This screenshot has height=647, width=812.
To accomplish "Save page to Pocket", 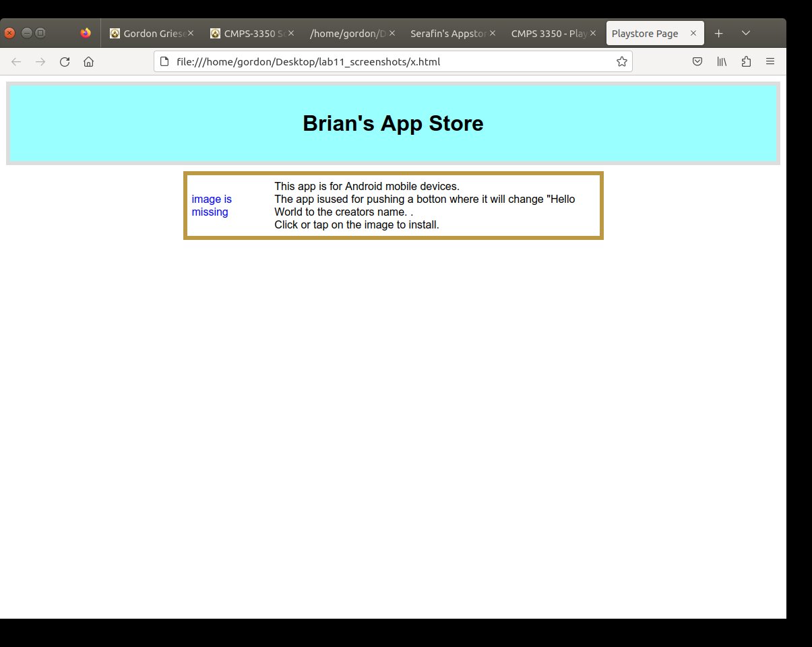I will (x=697, y=62).
